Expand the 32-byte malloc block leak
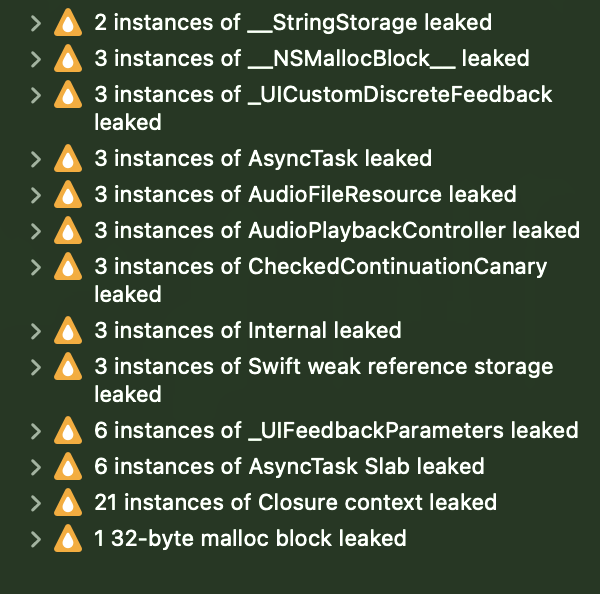Viewport: 600px width, 594px height. pos(36,540)
